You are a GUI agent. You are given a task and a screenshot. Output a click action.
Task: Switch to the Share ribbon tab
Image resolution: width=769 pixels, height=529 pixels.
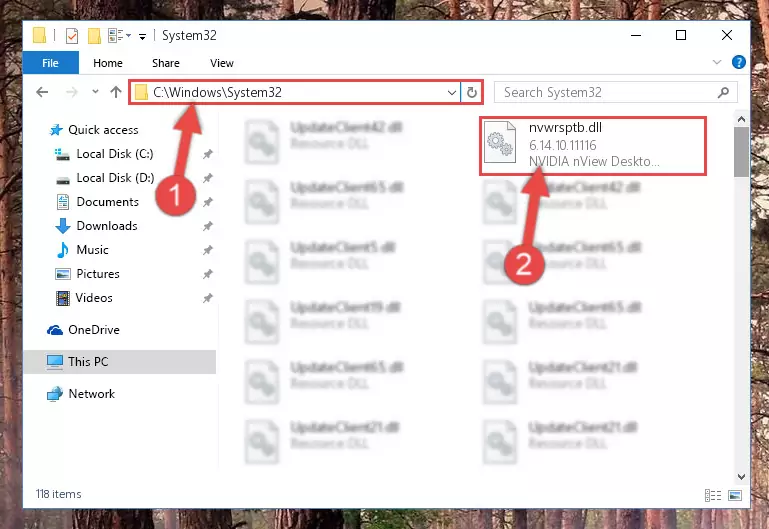click(x=166, y=63)
